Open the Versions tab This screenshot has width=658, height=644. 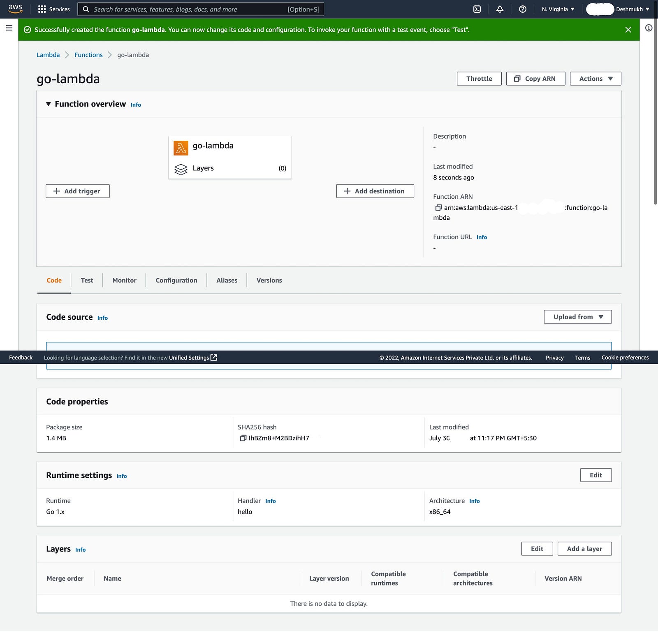(x=269, y=280)
